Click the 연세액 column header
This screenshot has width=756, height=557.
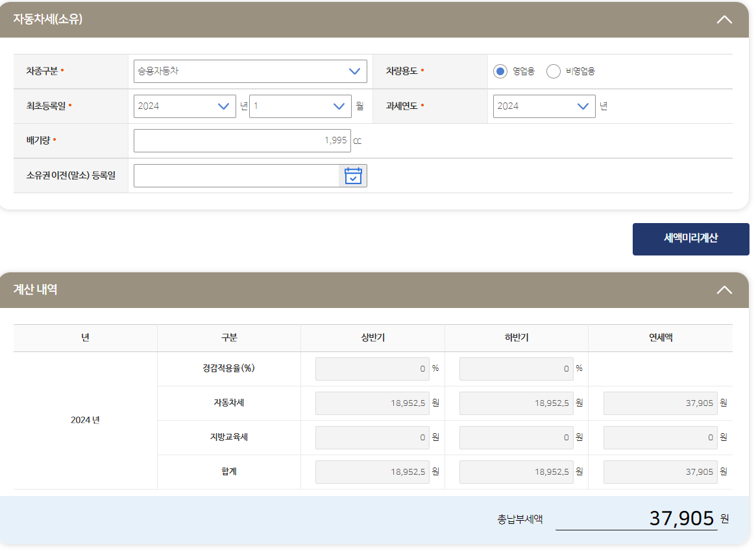click(x=661, y=338)
